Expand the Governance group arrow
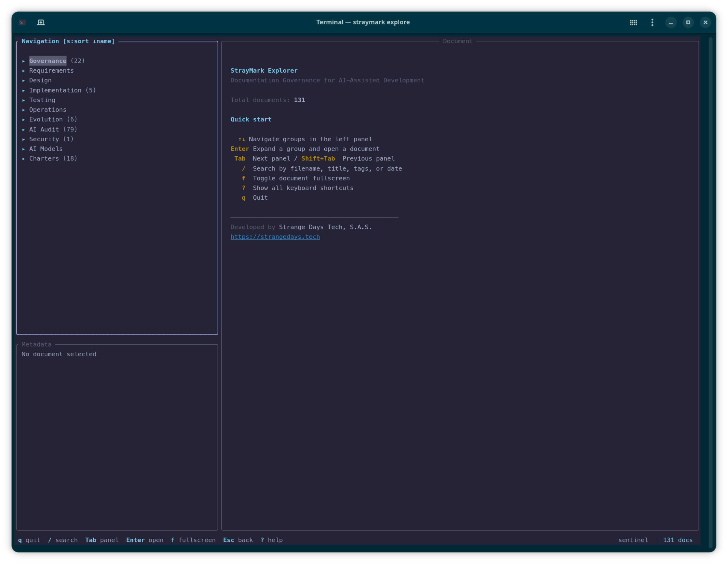The width and height of the screenshot is (728, 564). [24, 61]
